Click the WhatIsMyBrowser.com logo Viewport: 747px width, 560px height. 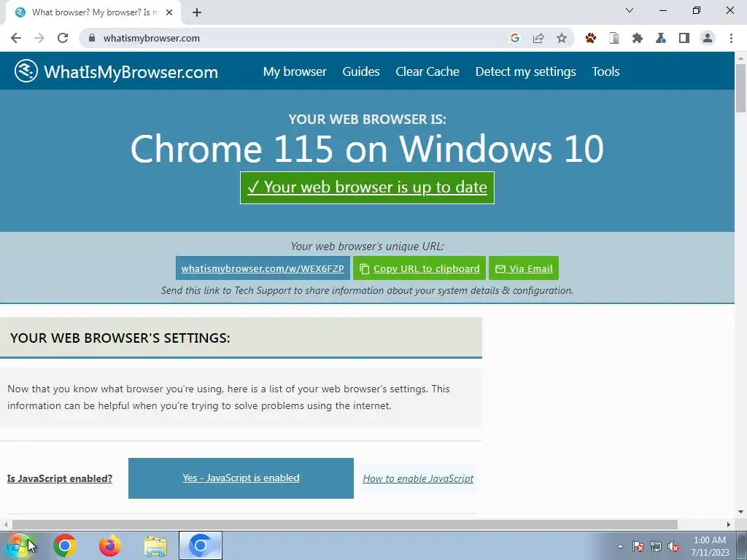tap(116, 71)
